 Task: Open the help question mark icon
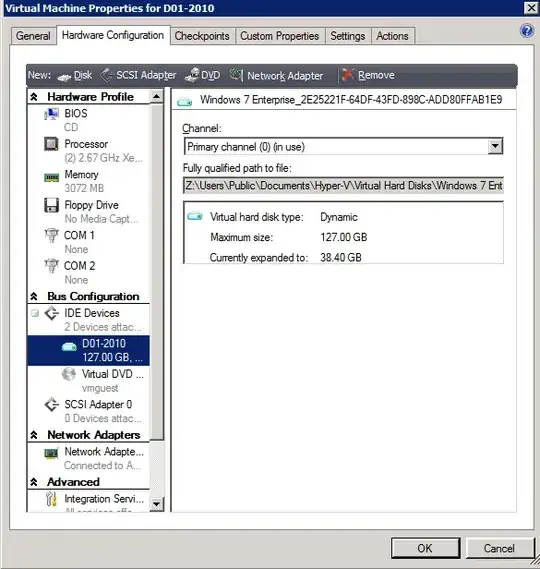click(527, 31)
